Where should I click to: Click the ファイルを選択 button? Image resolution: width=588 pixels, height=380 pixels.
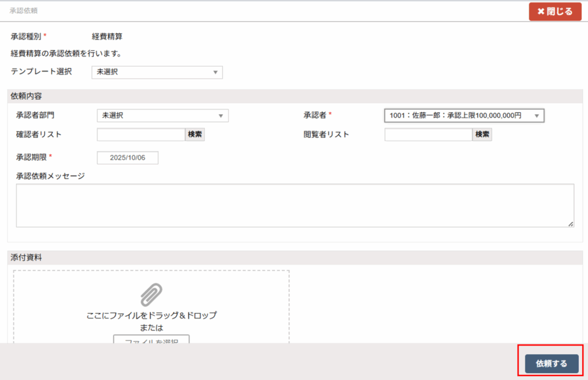point(151,340)
